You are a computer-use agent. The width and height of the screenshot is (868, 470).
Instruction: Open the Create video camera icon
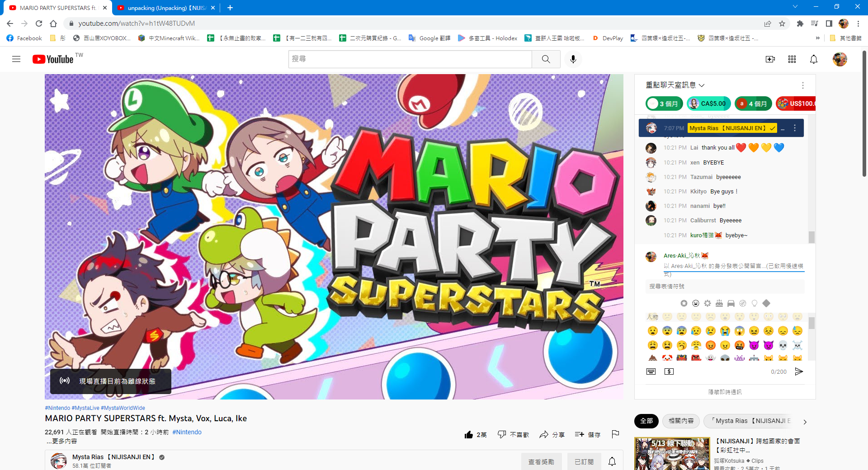coord(770,59)
